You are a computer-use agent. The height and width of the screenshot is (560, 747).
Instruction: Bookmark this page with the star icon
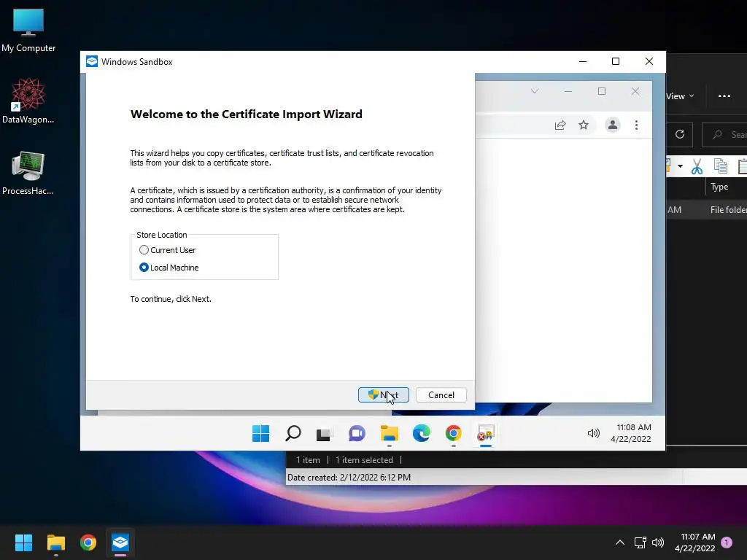pos(584,125)
